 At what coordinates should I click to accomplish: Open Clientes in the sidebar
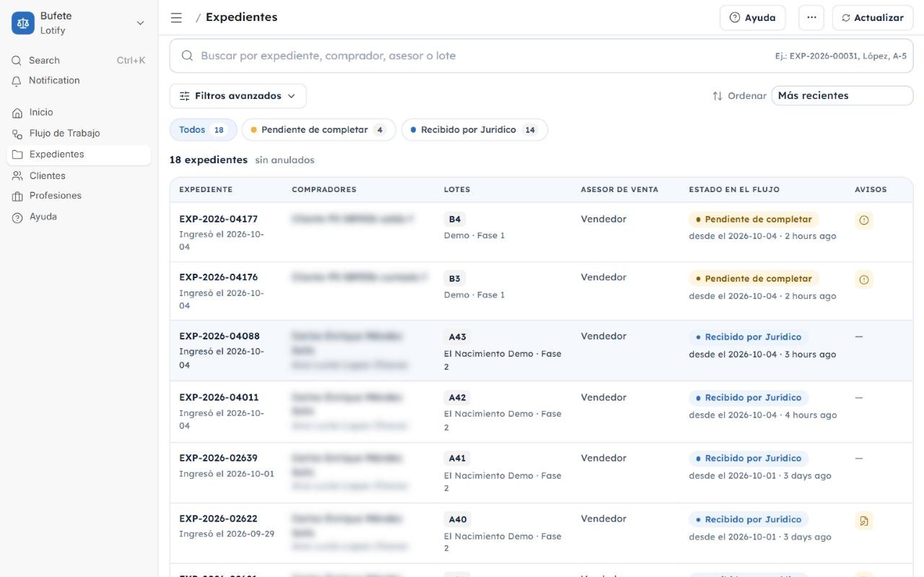click(x=79, y=175)
